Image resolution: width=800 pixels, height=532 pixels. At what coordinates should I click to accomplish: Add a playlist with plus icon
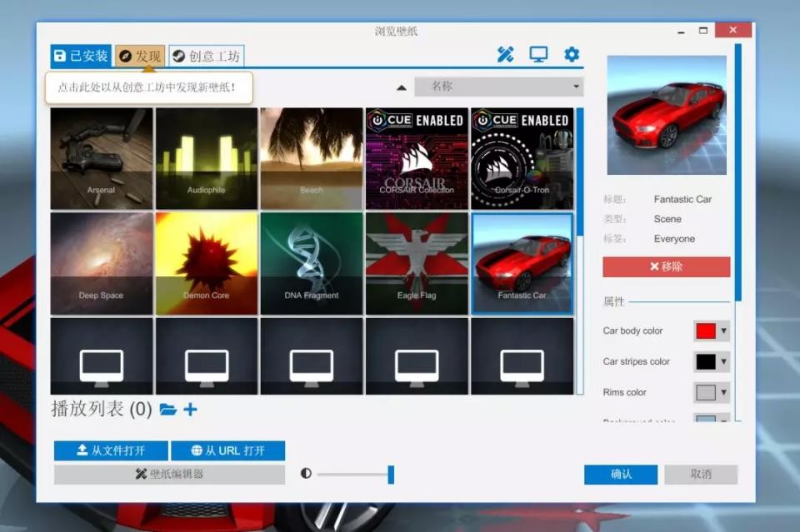coord(191,410)
